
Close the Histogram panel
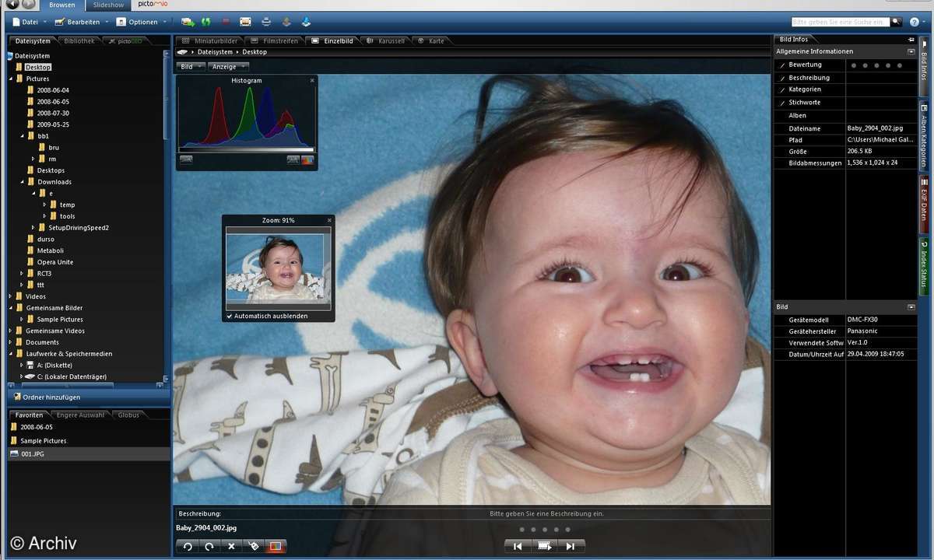[312, 80]
